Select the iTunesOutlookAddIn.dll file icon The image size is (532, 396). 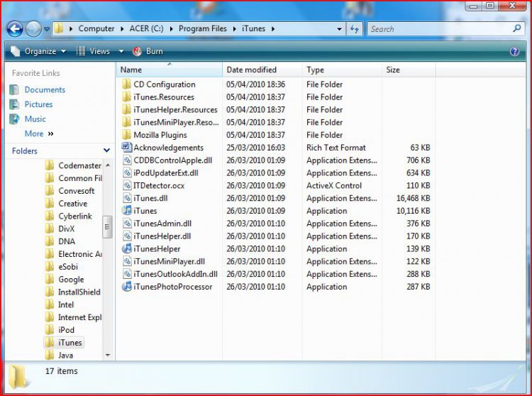[126, 274]
